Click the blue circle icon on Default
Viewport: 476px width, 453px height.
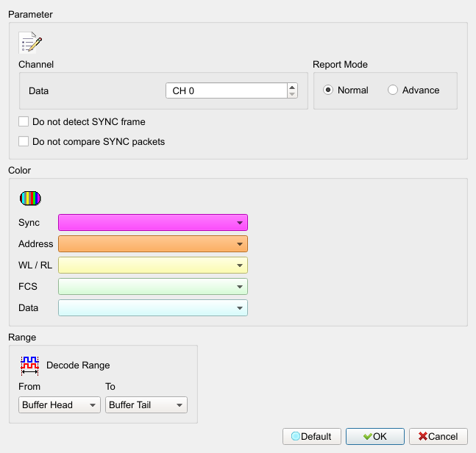pos(295,436)
